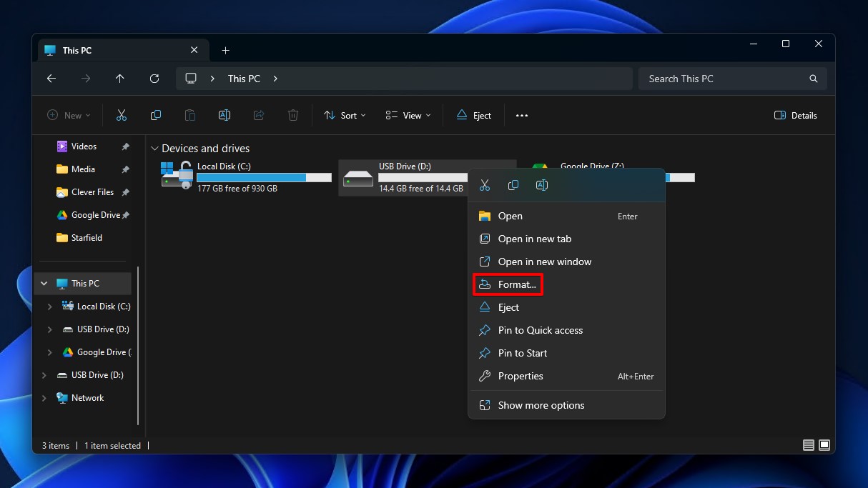Cut the selected USB Drive
Viewport: 868px width, 488px height.
point(122,115)
